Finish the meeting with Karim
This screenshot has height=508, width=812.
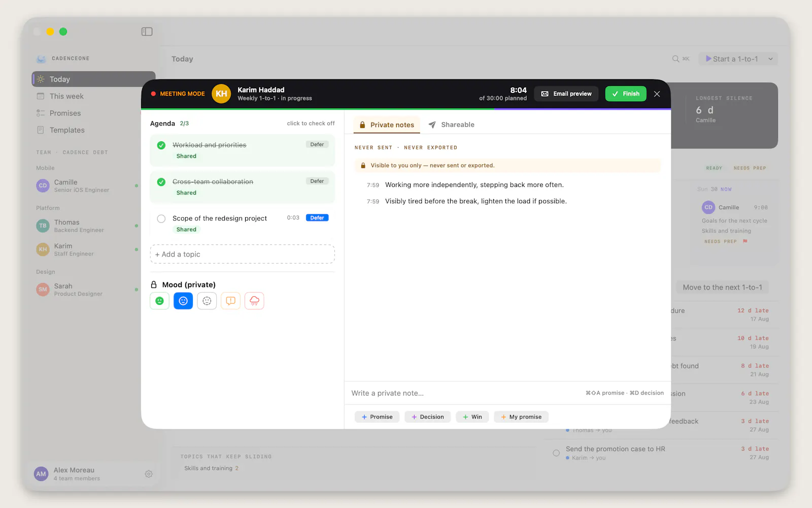[x=626, y=94]
